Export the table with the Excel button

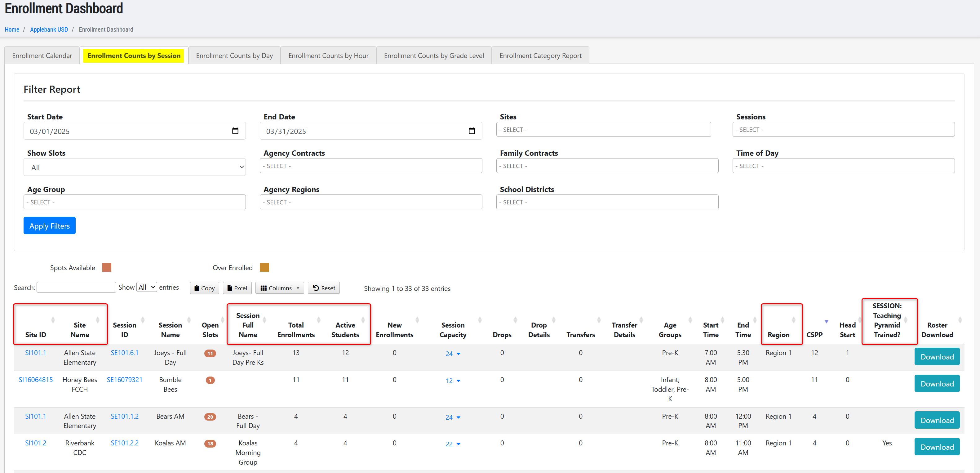(237, 288)
